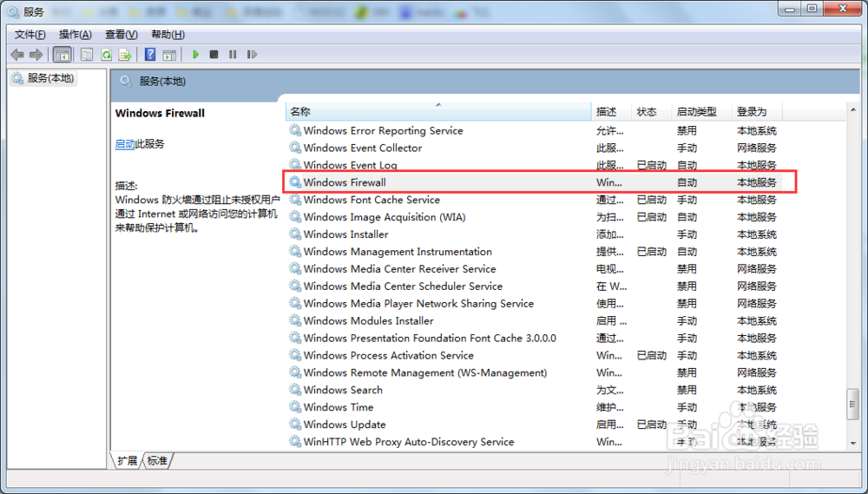Select Windows Media Center Scheduler Service name
This screenshot has height=494, width=868.
[403, 286]
